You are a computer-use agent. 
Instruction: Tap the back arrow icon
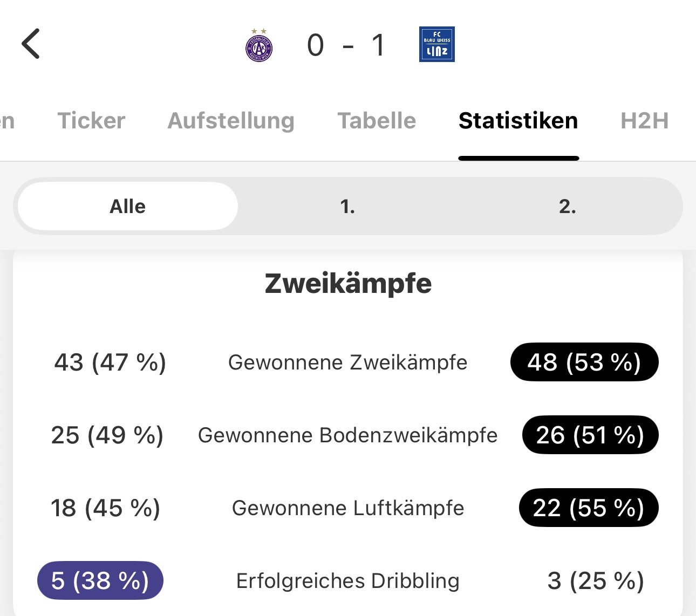pyautogui.click(x=31, y=44)
